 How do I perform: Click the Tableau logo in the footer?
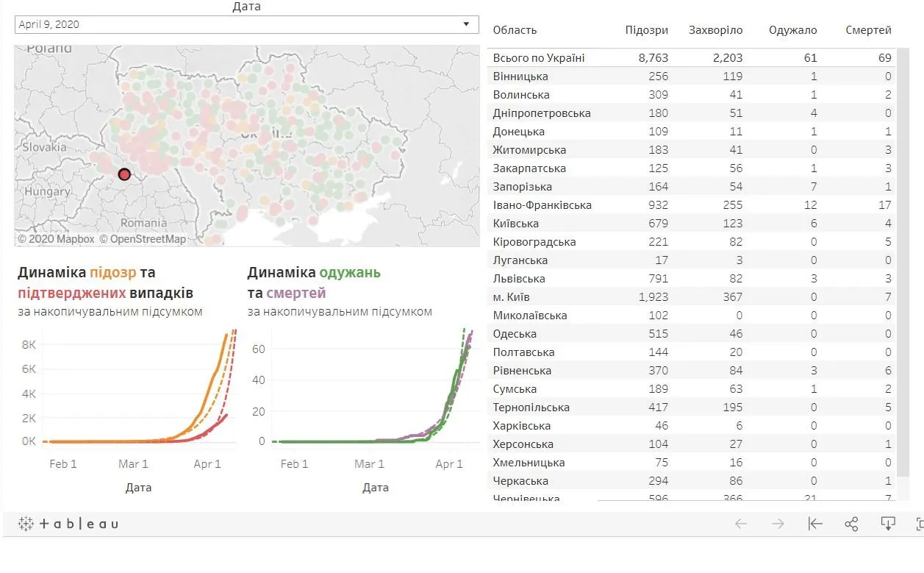68,524
